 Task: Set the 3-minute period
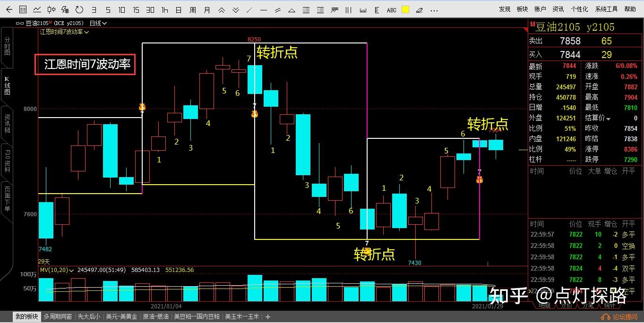[x=94, y=9]
